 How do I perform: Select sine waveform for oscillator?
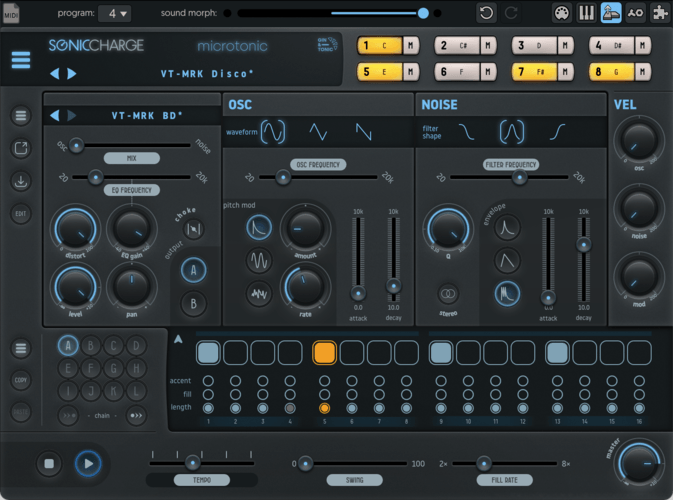click(273, 132)
